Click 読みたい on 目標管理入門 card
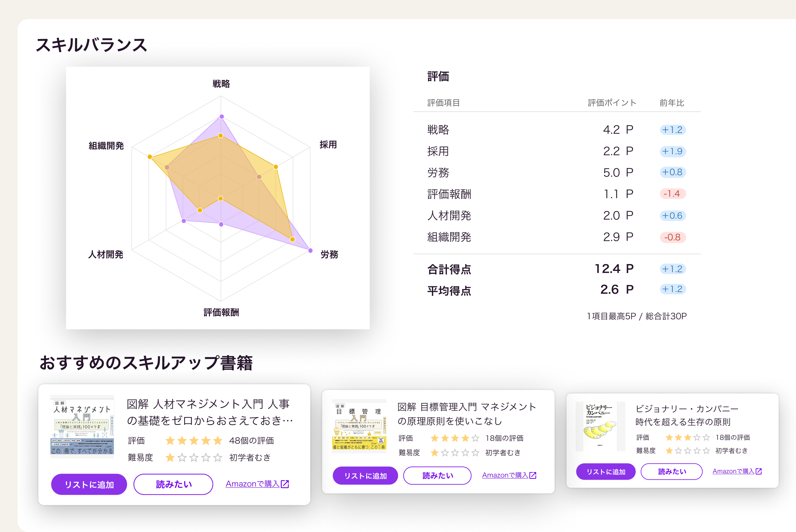796x532 pixels. point(437,476)
